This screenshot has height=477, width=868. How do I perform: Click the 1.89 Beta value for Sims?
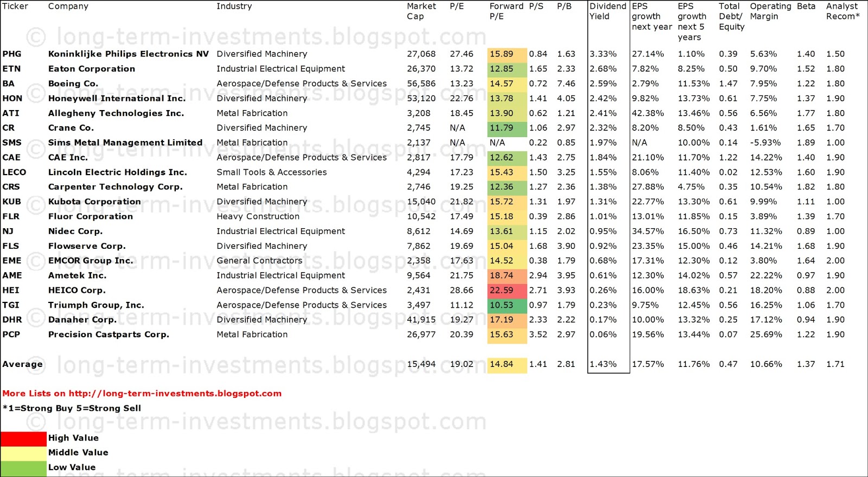(806, 143)
